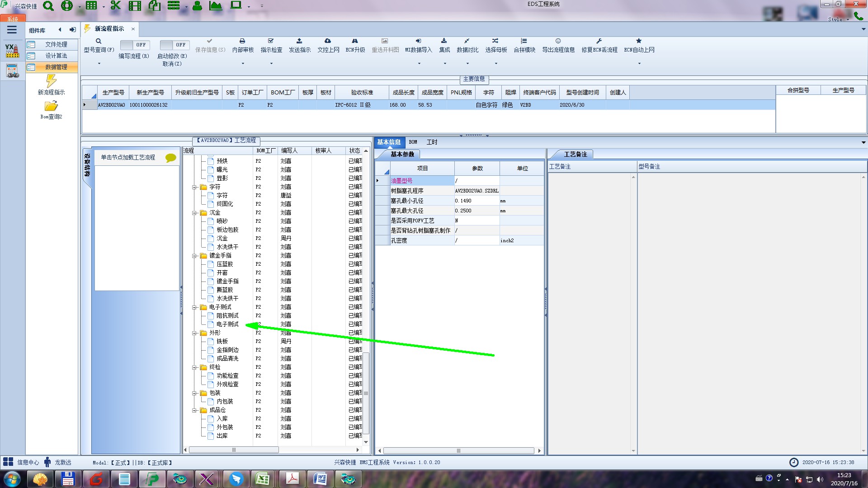The height and width of the screenshot is (488, 868).
Task: Click 型号查询(F) toolbar button
Action: point(99,46)
